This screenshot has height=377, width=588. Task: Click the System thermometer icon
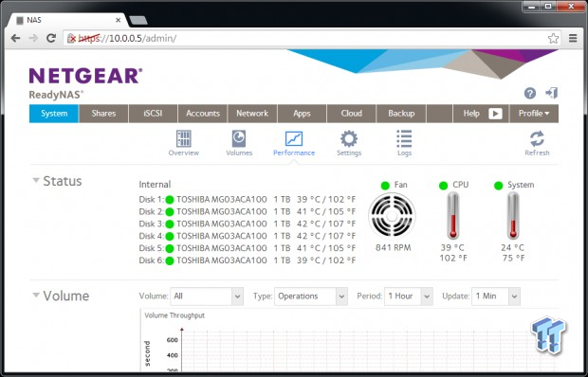[x=513, y=216]
